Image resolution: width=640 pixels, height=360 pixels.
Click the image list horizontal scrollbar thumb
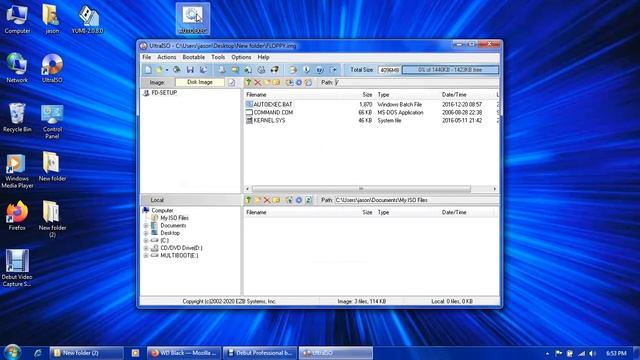361,189
